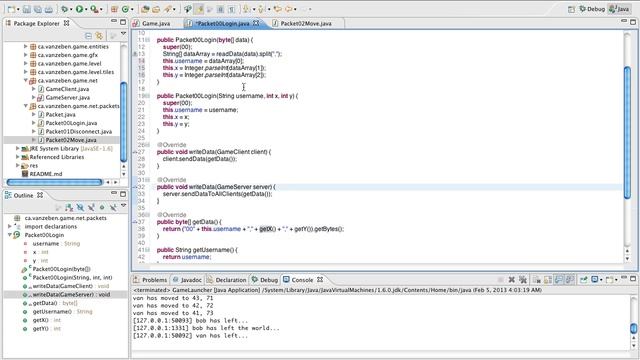640x360 pixels.
Task: Open the Packet02Move.java editor tab
Action: point(305,24)
